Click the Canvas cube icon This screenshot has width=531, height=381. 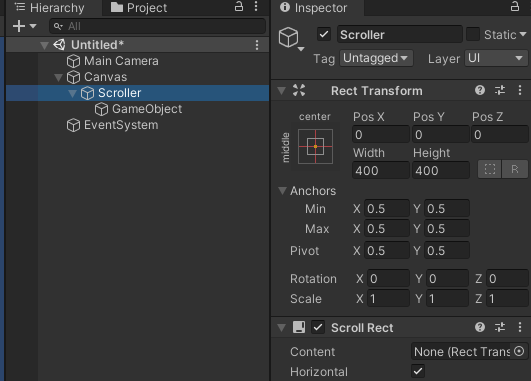(x=73, y=77)
